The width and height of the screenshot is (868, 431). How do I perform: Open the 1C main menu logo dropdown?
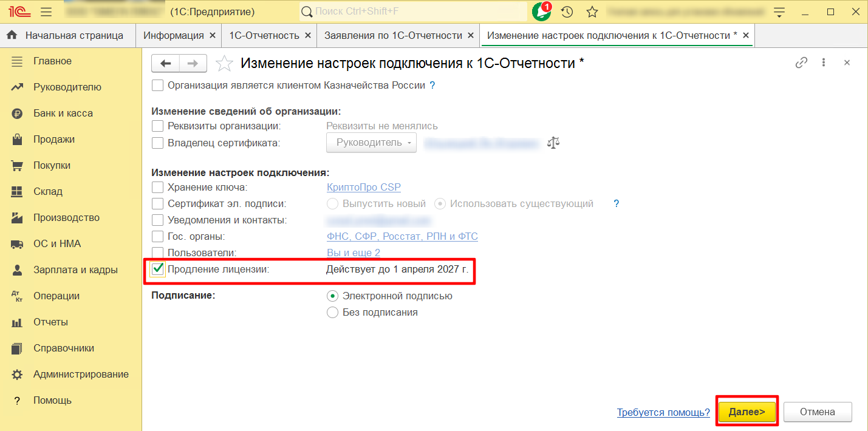[x=19, y=12]
